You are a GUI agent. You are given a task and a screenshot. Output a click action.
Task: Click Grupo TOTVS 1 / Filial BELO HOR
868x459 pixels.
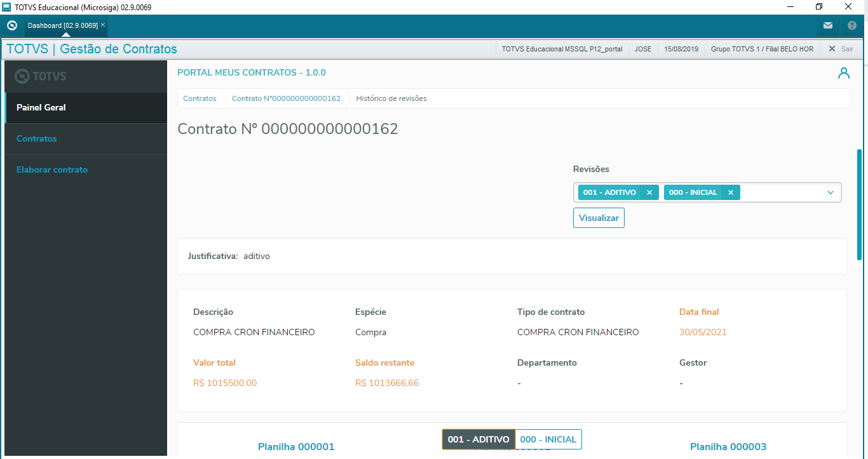coord(762,49)
